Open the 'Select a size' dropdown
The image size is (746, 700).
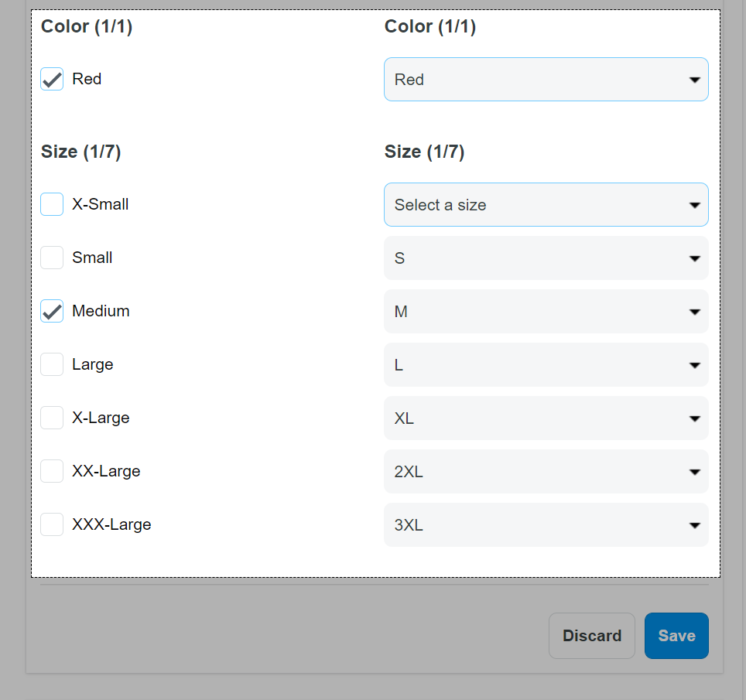pos(546,205)
